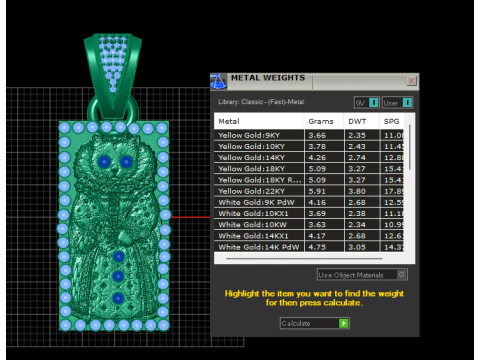Click the DWT column header
The image size is (480, 360).
(x=362, y=121)
